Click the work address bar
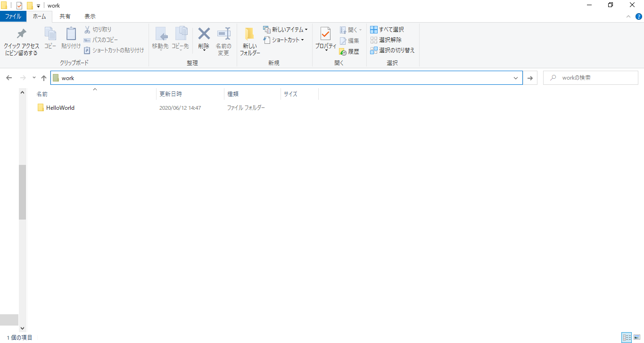 pos(286,78)
